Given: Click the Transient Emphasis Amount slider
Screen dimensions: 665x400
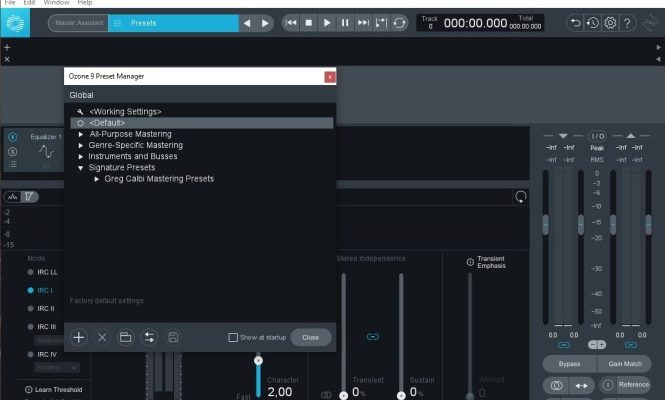Looking at the screenshot, I should (470, 335).
